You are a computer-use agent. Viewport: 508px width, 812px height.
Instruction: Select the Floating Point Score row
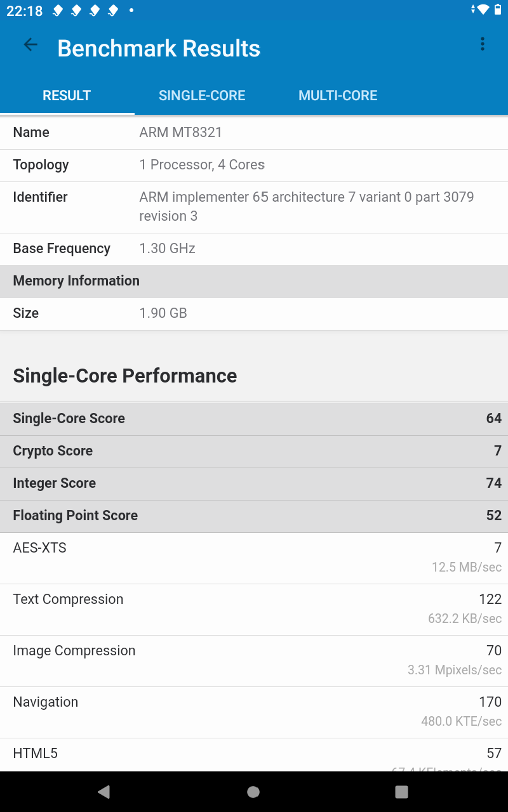click(254, 516)
